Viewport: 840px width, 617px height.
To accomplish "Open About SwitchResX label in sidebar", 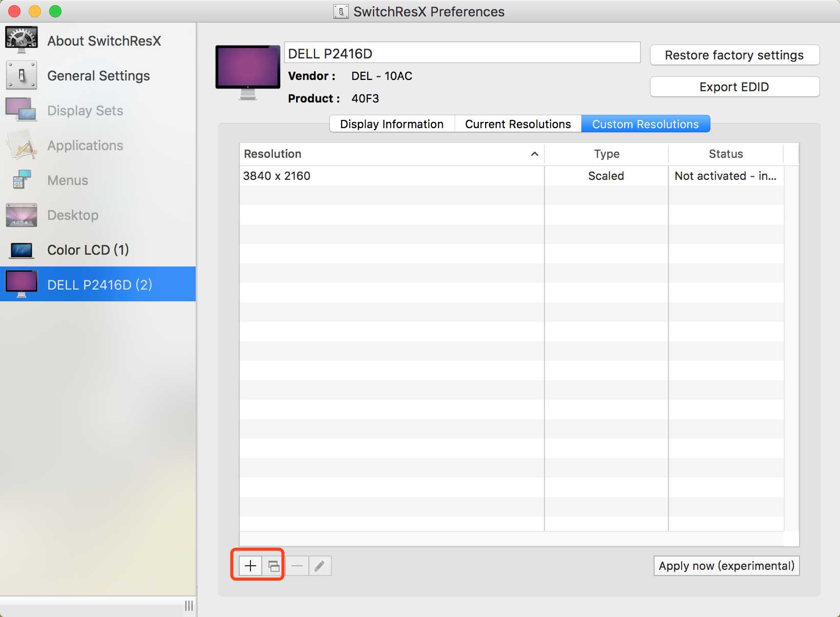I will point(104,41).
